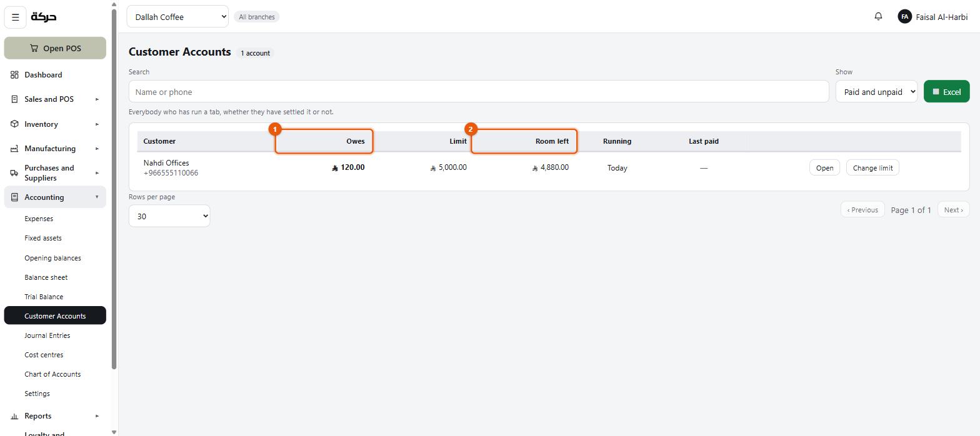Screen dimensions: 980x436
Task: Click the FA user avatar
Action: (x=904, y=17)
